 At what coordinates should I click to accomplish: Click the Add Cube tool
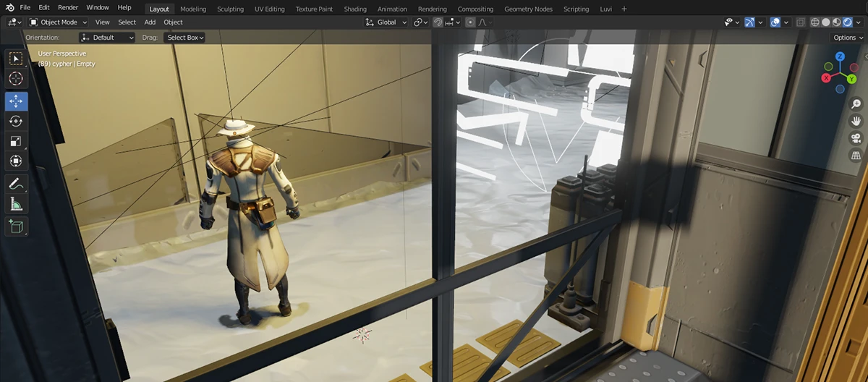16,226
